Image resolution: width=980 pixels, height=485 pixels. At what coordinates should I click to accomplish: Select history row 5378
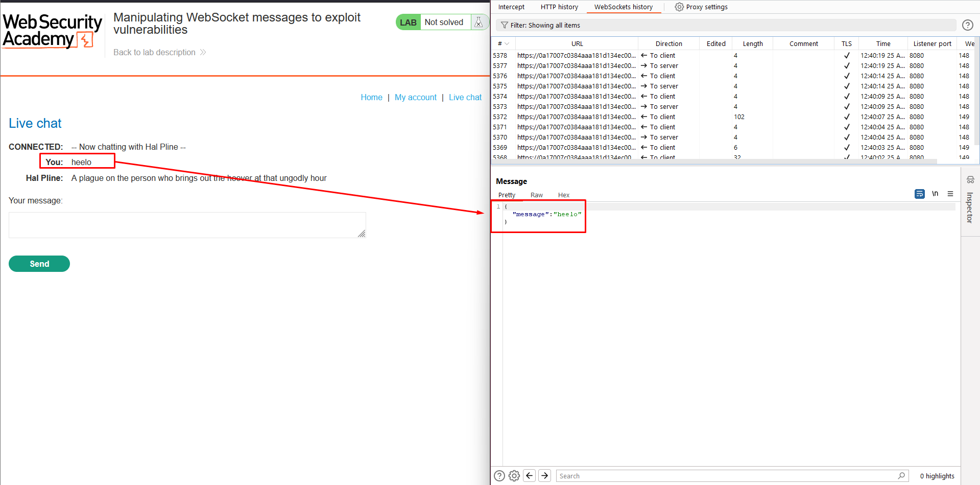click(x=733, y=55)
